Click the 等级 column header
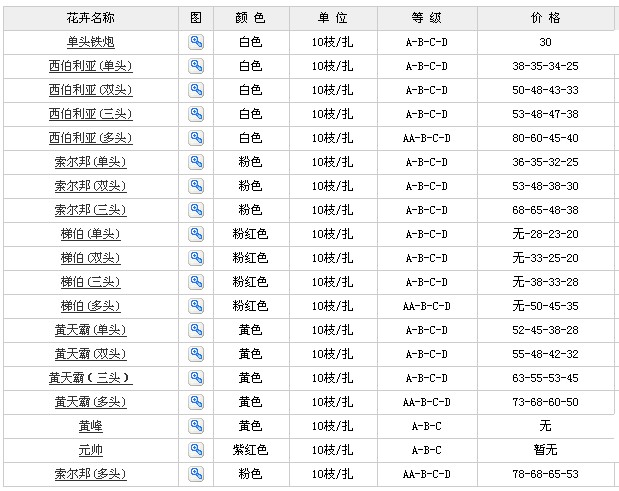This screenshot has height=491, width=619. [427, 18]
